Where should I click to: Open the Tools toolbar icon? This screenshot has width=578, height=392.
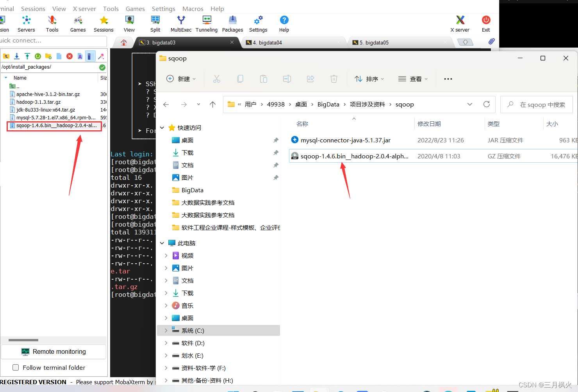click(52, 24)
